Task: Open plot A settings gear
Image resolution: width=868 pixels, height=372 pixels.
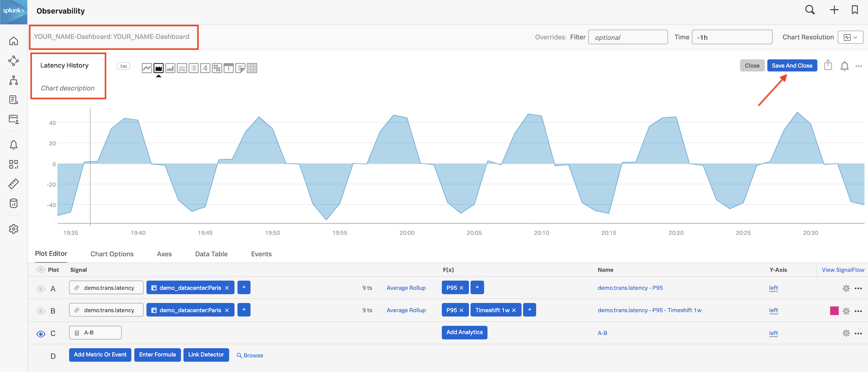Action: (x=846, y=288)
